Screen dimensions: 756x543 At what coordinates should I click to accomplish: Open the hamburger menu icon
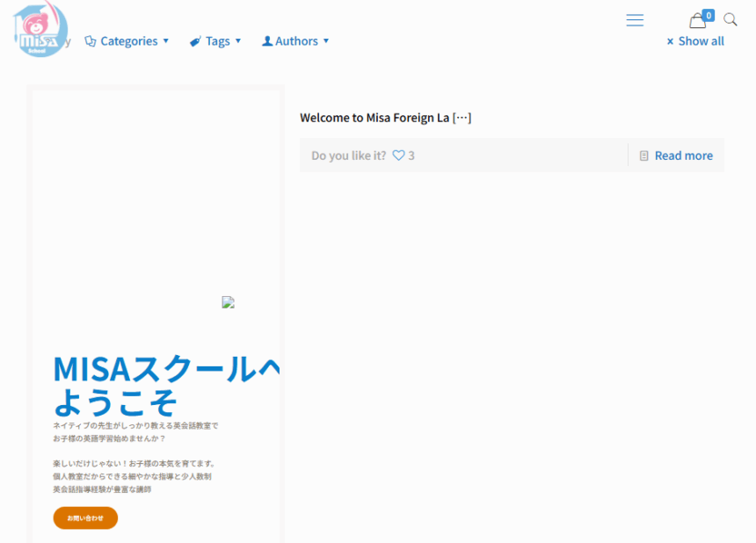click(x=635, y=20)
